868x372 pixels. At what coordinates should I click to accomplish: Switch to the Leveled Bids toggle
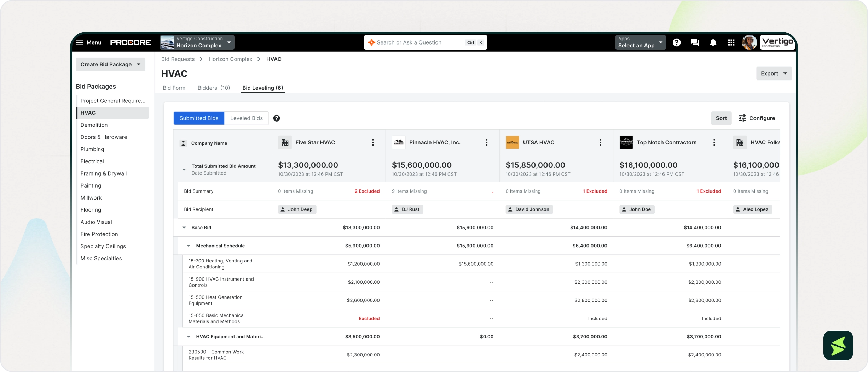(x=247, y=118)
